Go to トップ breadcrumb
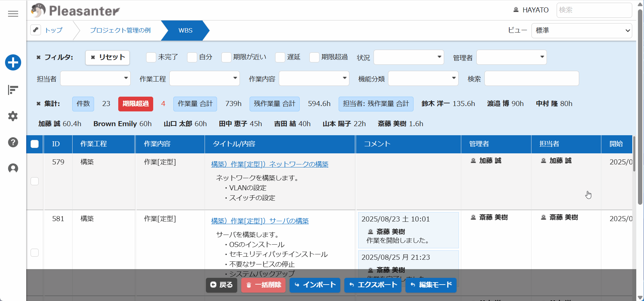Viewport: 644px width, 301px height. [54, 30]
